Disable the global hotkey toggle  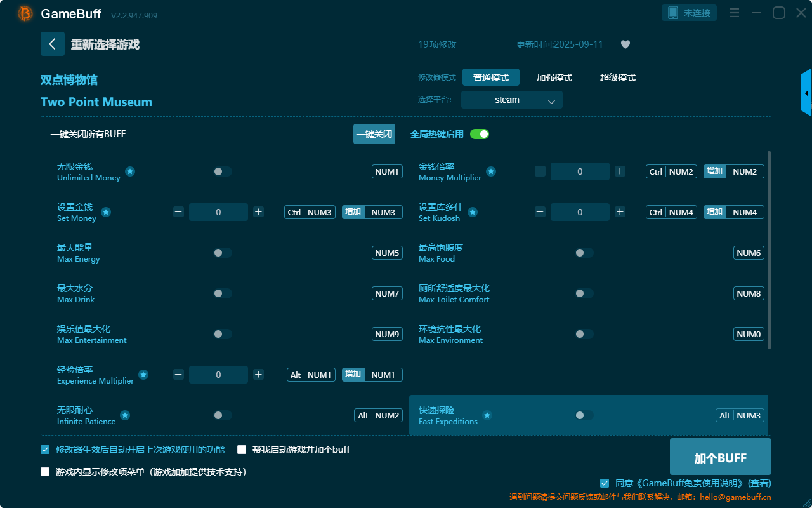pos(480,134)
